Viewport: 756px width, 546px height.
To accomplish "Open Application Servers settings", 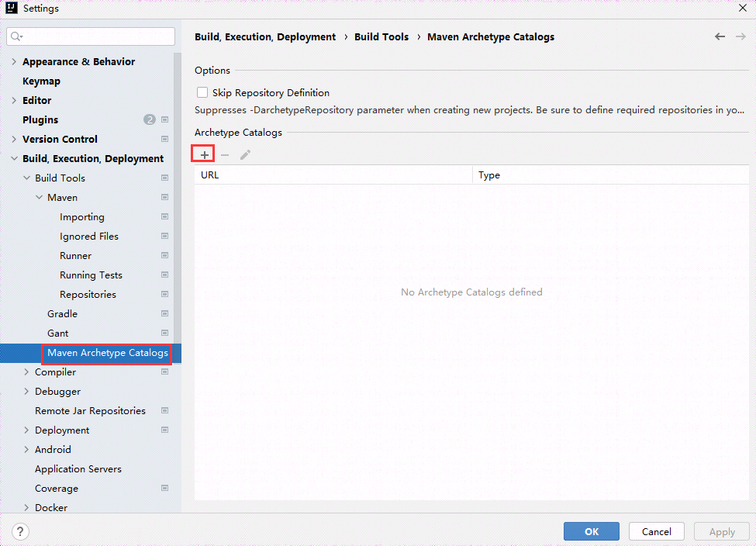I will [x=78, y=468].
